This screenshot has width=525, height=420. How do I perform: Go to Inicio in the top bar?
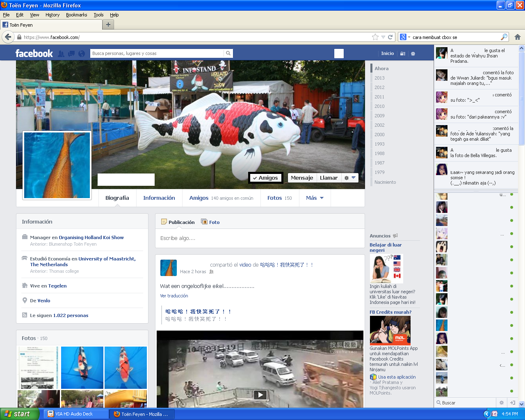[x=387, y=53]
